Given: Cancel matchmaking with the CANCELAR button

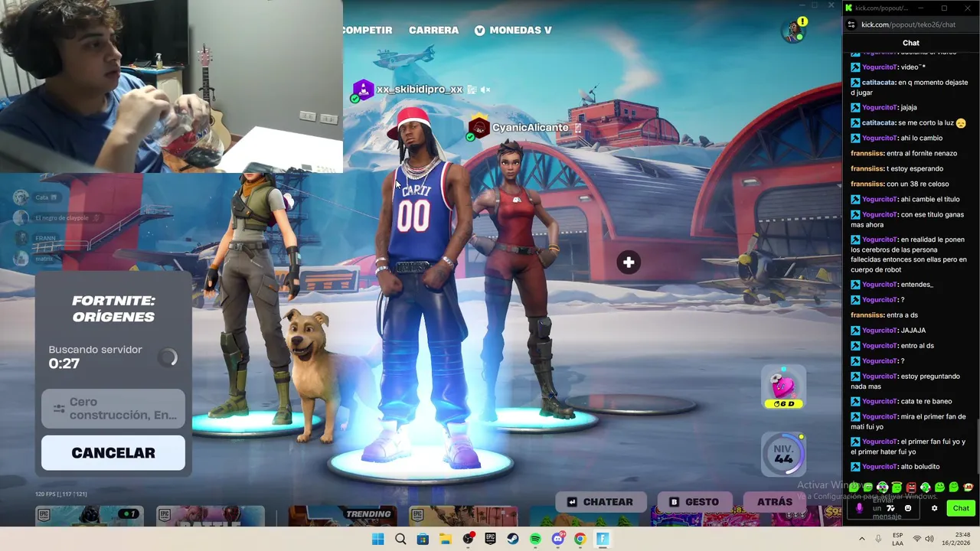Looking at the screenshot, I should [113, 453].
